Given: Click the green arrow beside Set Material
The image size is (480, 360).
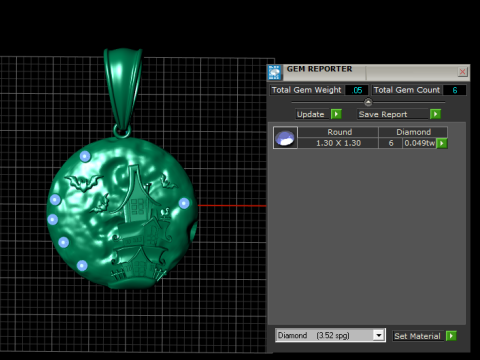Looking at the screenshot, I should coord(451,336).
